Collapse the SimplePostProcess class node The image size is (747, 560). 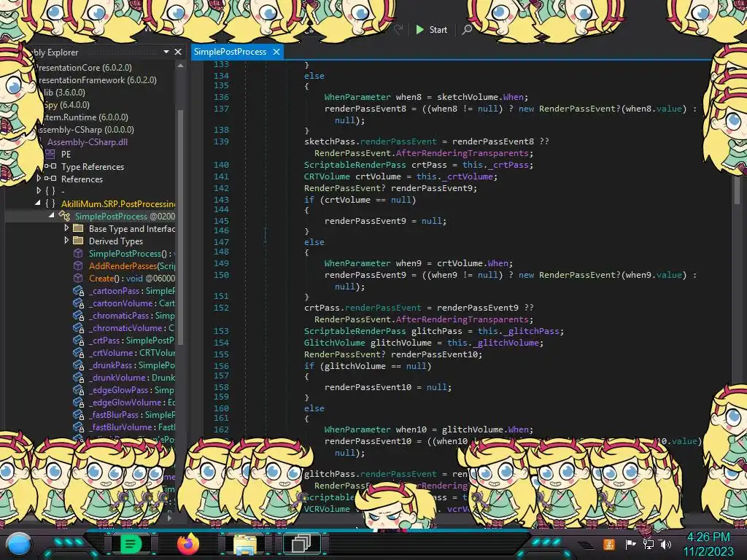(x=52, y=215)
